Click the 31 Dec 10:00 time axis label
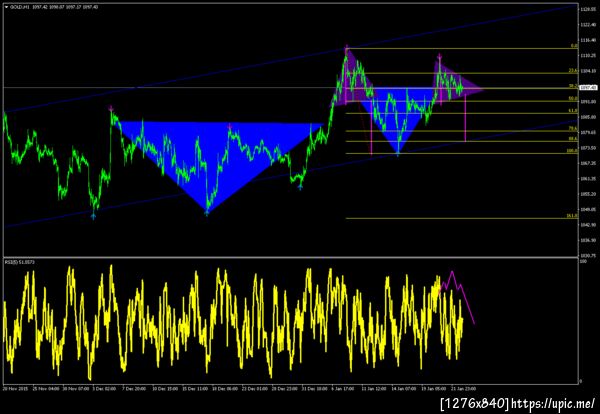Image resolution: width=600 pixels, height=414 pixels. coord(316,388)
